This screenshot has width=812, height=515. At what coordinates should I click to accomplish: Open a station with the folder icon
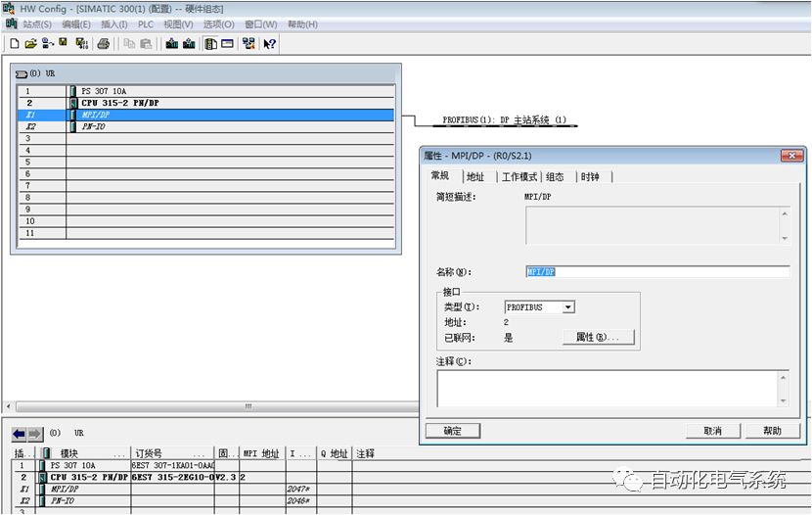click(x=31, y=44)
